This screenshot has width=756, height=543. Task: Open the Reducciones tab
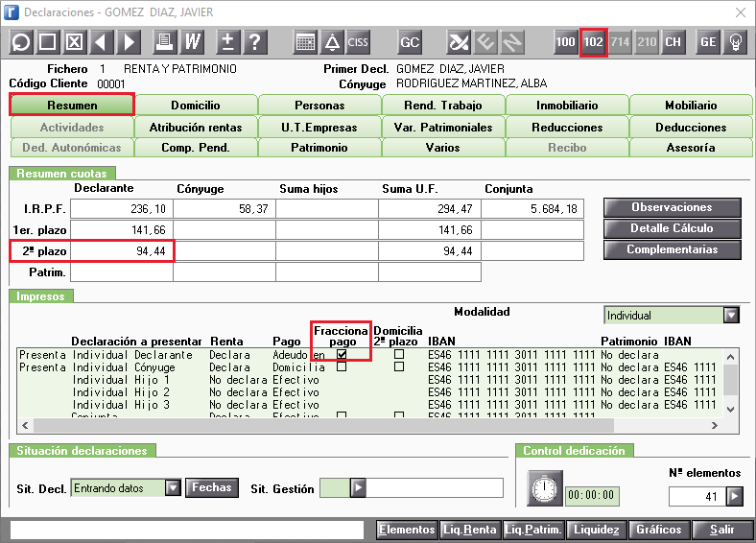(x=567, y=128)
